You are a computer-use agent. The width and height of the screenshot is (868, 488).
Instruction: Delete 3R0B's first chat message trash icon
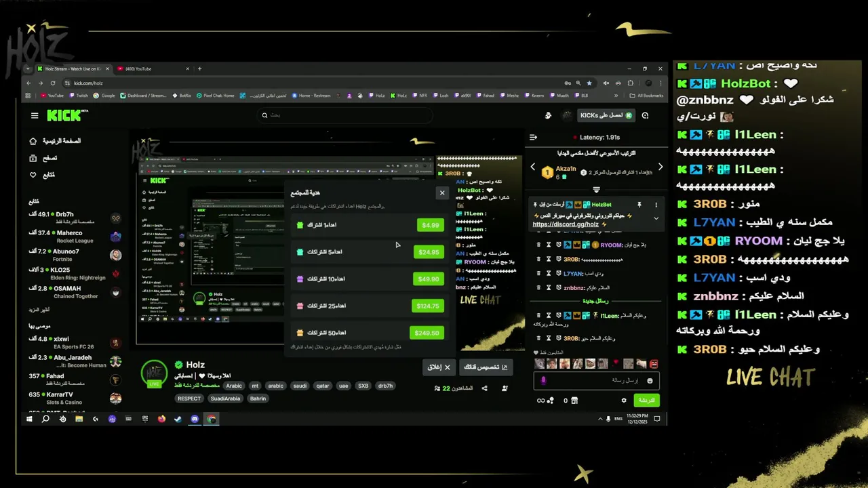[x=539, y=259]
